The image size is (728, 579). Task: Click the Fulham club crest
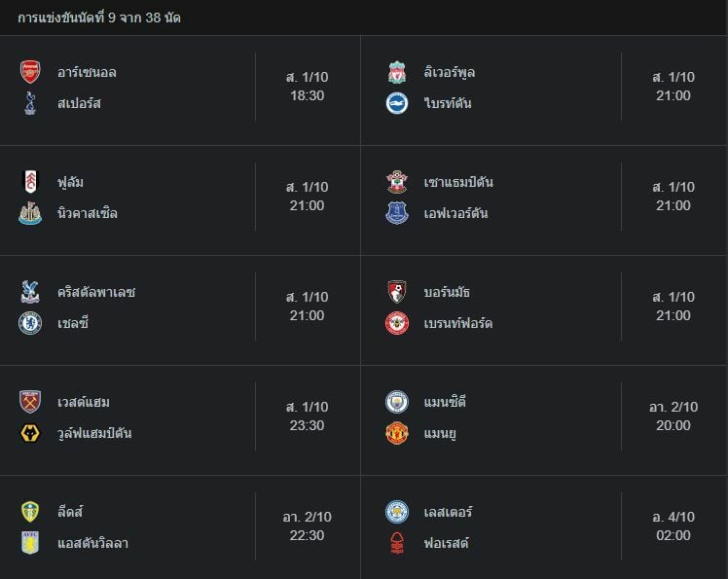point(30,182)
